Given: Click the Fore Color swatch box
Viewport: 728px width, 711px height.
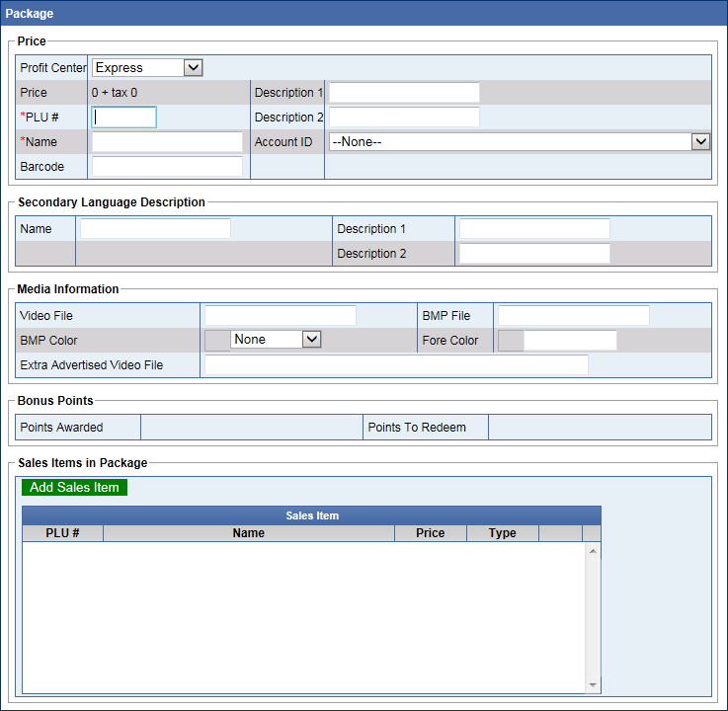Looking at the screenshot, I should pyautogui.click(x=511, y=341).
